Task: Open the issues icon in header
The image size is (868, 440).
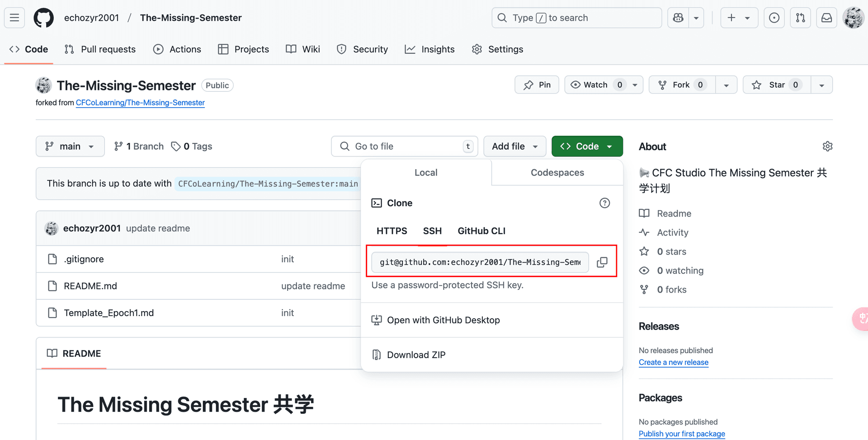Action: 774,18
